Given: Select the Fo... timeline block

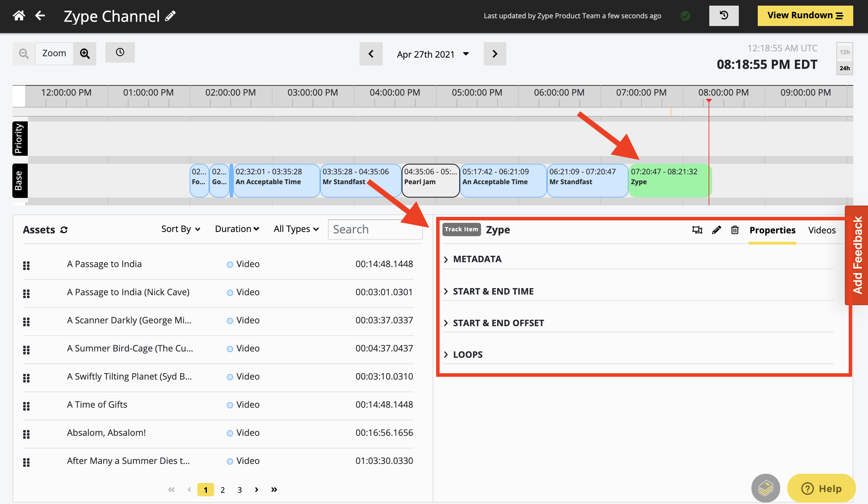Looking at the screenshot, I should click(x=199, y=180).
